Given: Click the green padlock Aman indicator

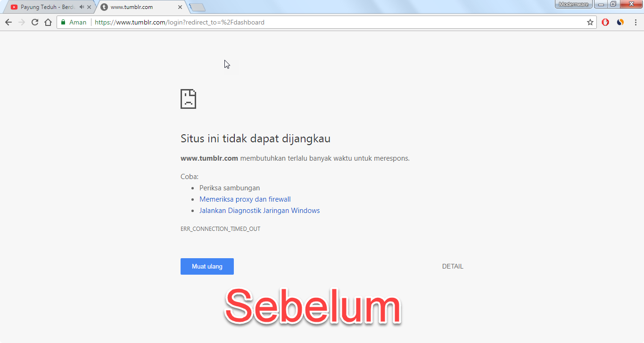Looking at the screenshot, I should [74, 22].
